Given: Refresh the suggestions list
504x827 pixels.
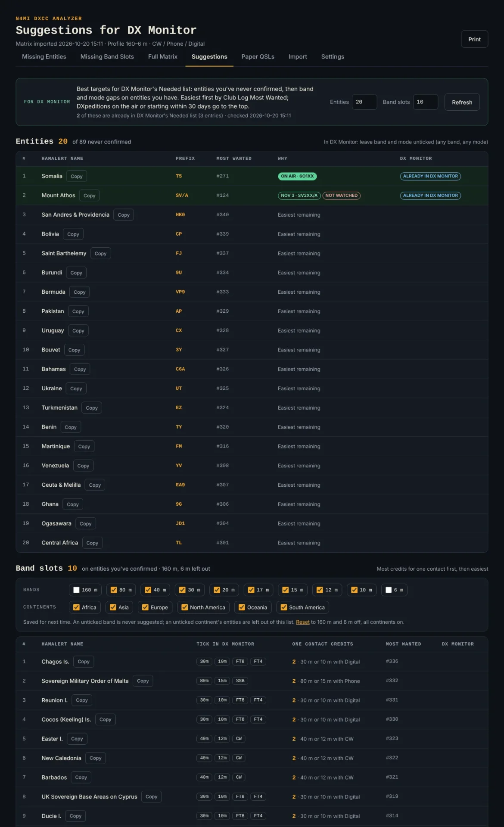Looking at the screenshot, I should click(462, 102).
